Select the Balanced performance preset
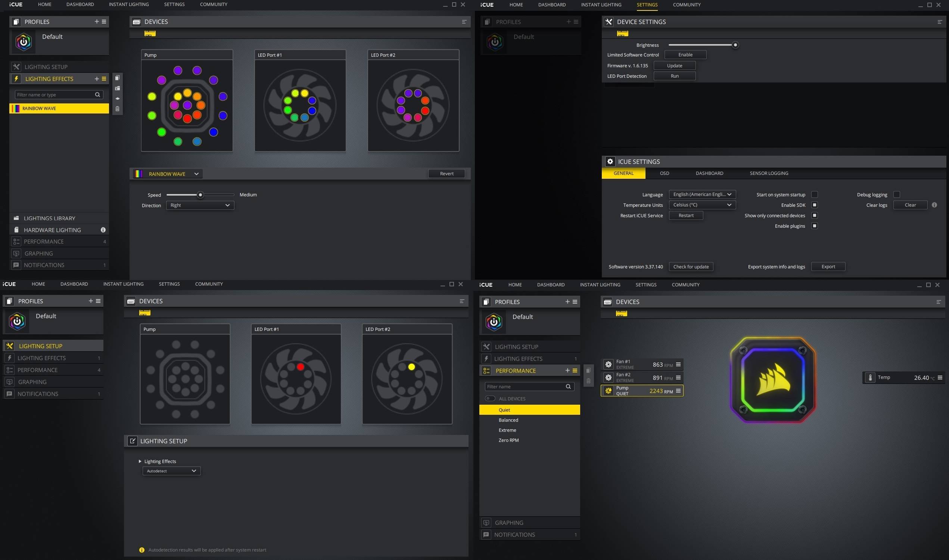The width and height of the screenshot is (949, 560). click(x=529, y=420)
